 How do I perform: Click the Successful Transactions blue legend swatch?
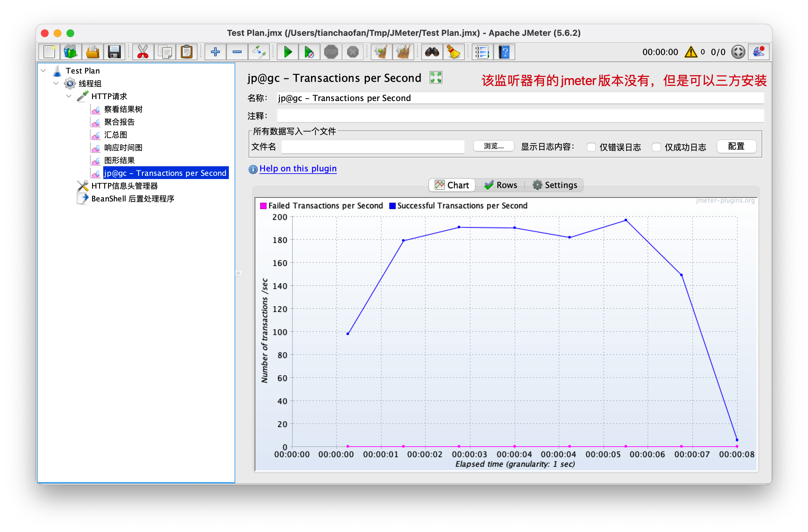click(x=392, y=206)
